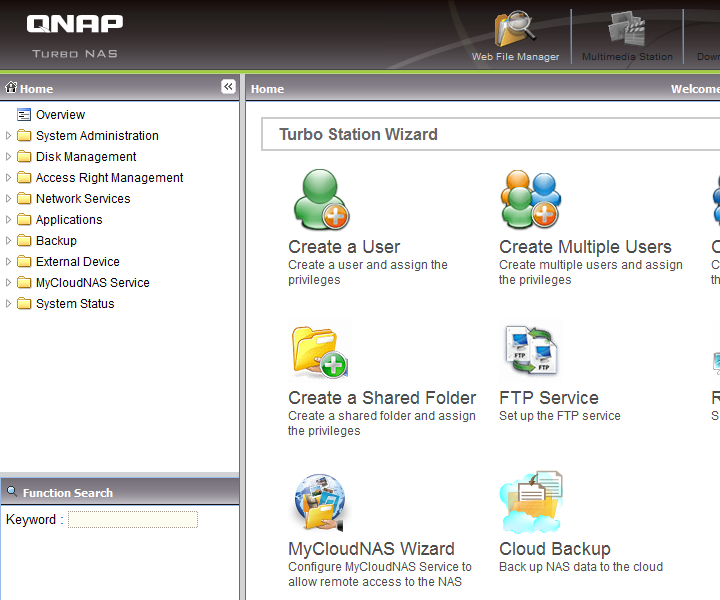This screenshot has width=720, height=600.
Task: Collapse the left sidebar with double-arrow button
Action: tap(228, 87)
